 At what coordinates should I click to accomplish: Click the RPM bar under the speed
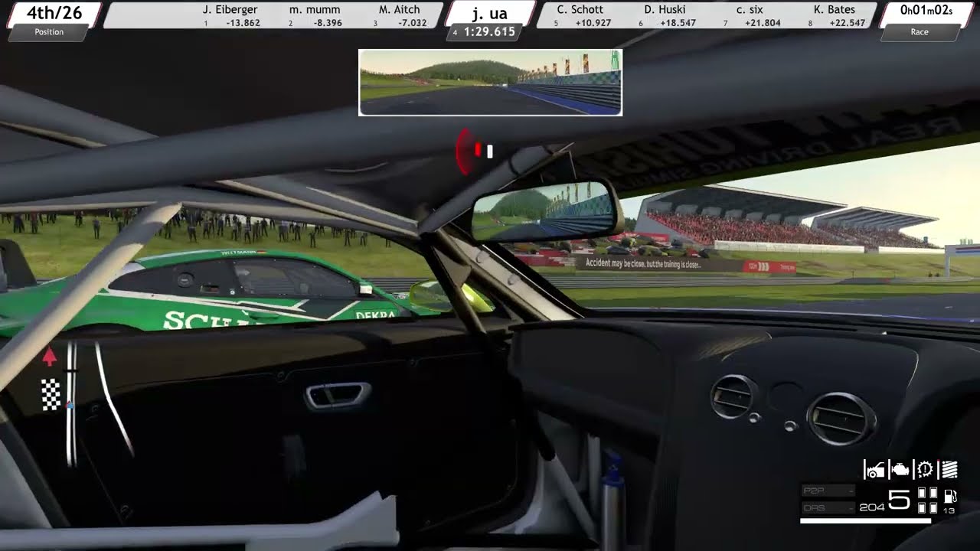pos(865,521)
